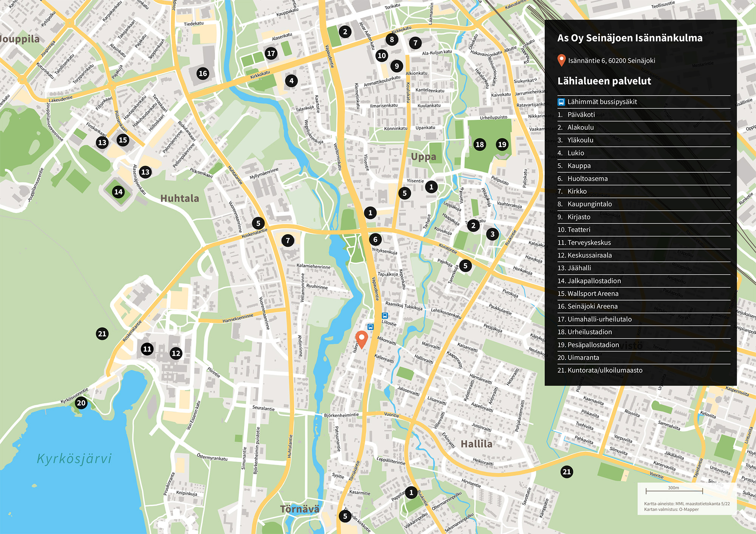Image resolution: width=756 pixels, height=534 pixels.
Task: Select map marker number 3
Action: coord(492,234)
